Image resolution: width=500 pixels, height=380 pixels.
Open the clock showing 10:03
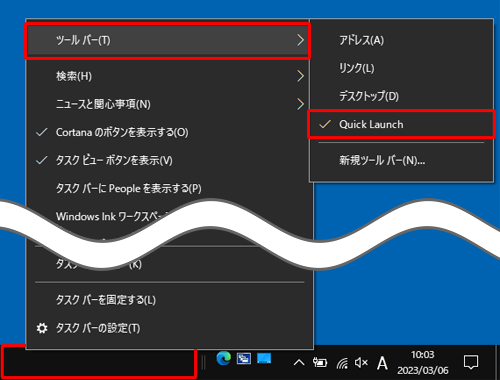click(x=423, y=363)
